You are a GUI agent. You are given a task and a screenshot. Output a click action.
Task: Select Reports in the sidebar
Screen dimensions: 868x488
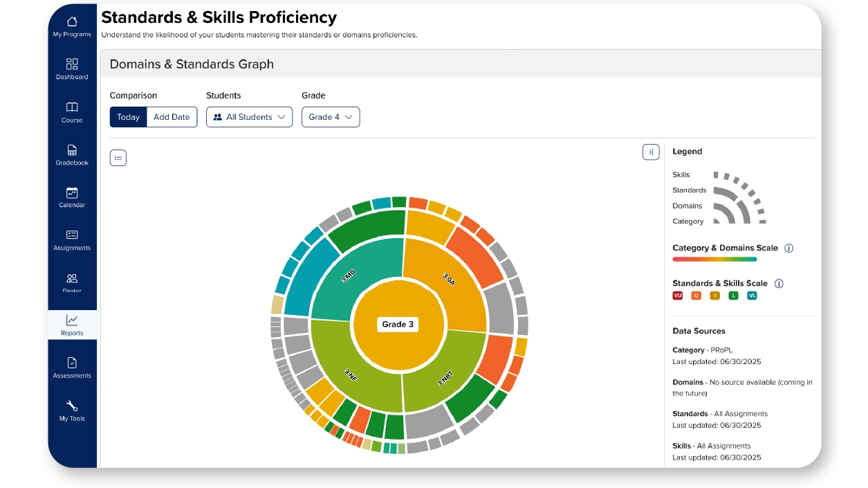coord(72,325)
